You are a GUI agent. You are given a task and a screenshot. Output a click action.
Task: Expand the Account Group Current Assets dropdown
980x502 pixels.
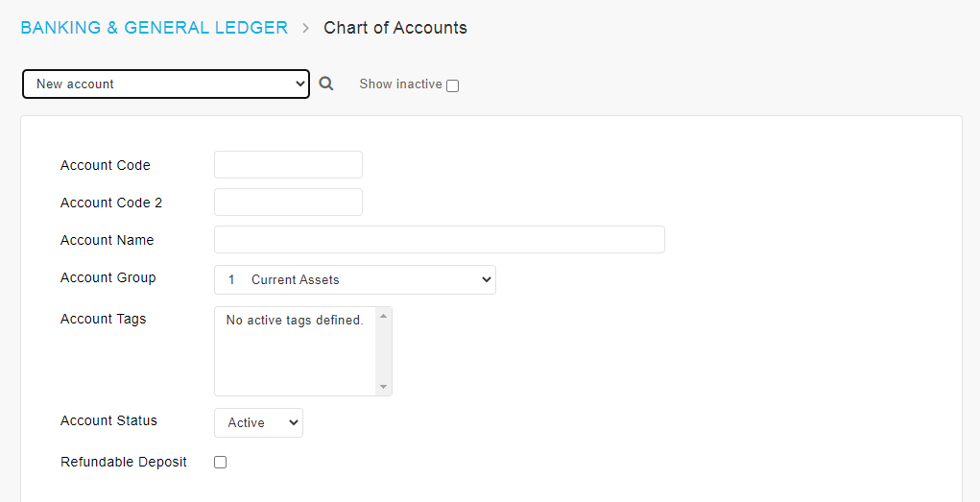(355, 279)
